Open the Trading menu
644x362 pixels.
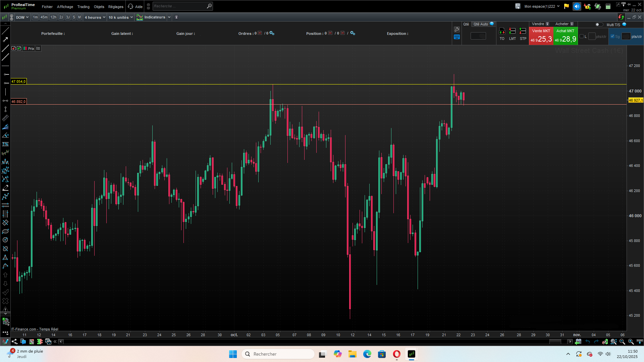pos(83,7)
